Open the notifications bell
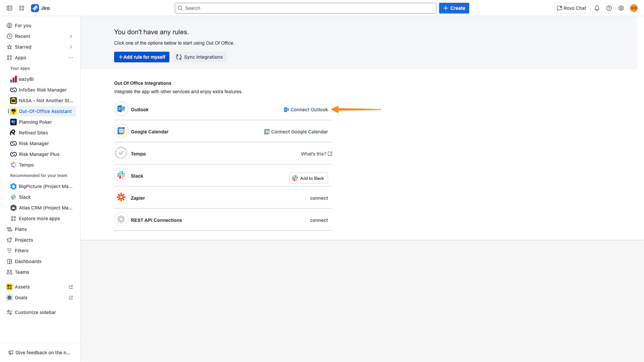The height and width of the screenshot is (362, 644). pyautogui.click(x=597, y=8)
